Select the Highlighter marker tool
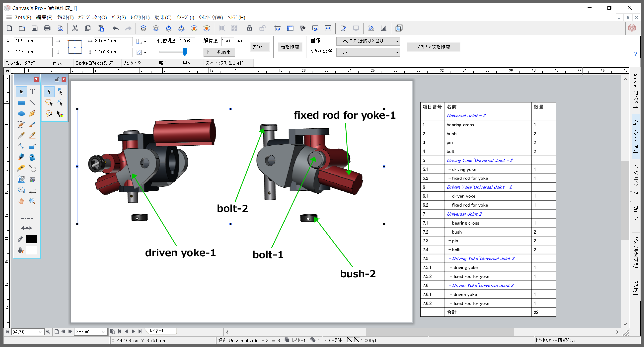Screen dimensions: 644x347 21,157
